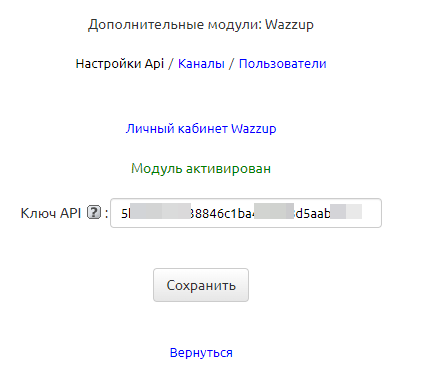Image resolution: width=421 pixels, height=379 pixels.
Task: Click the Сохранить button
Action: tap(201, 285)
